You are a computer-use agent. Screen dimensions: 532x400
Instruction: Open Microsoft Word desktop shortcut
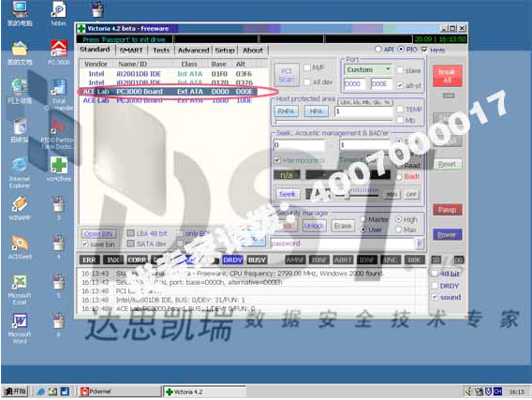point(20,329)
